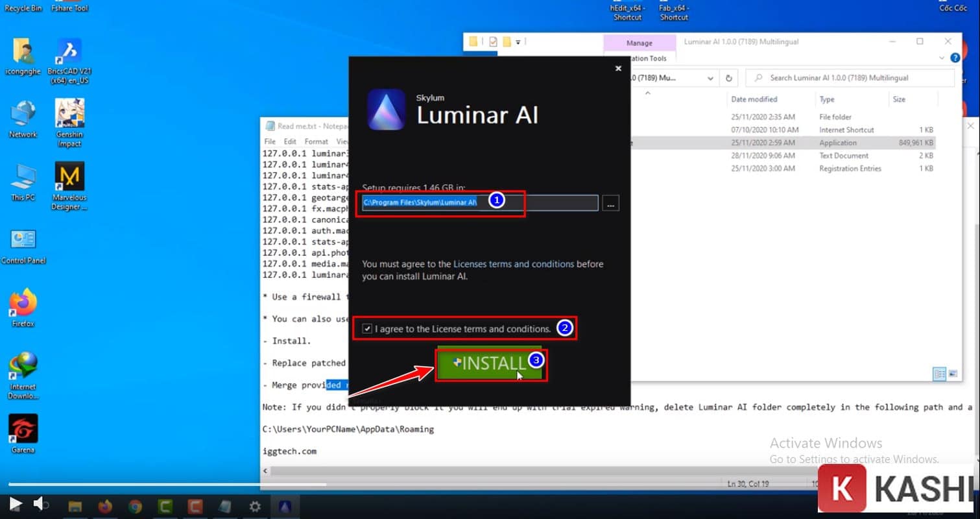Viewport: 980px width, 519px height.
Task: Click the Search Luminar AI search box
Action: tap(850, 78)
